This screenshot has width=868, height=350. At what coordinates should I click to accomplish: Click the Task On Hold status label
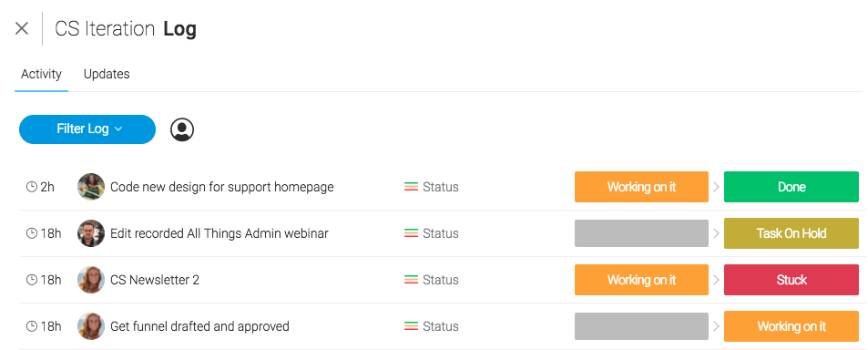click(791, 233)
